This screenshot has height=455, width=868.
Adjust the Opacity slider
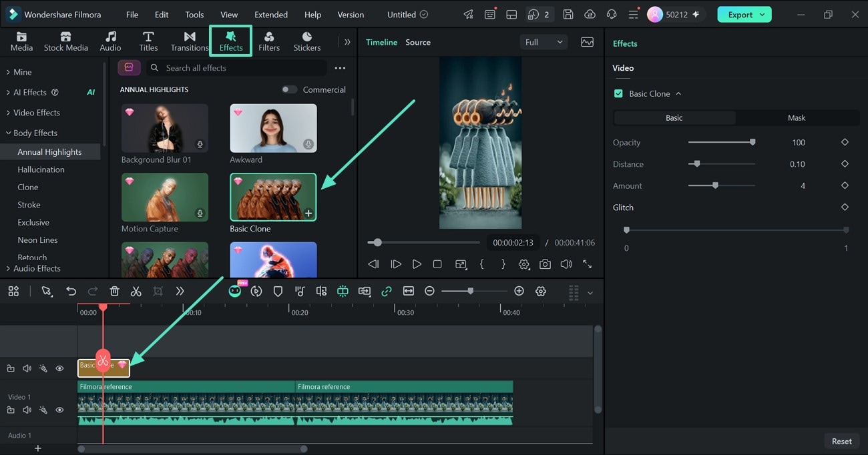tap(722, 142)
